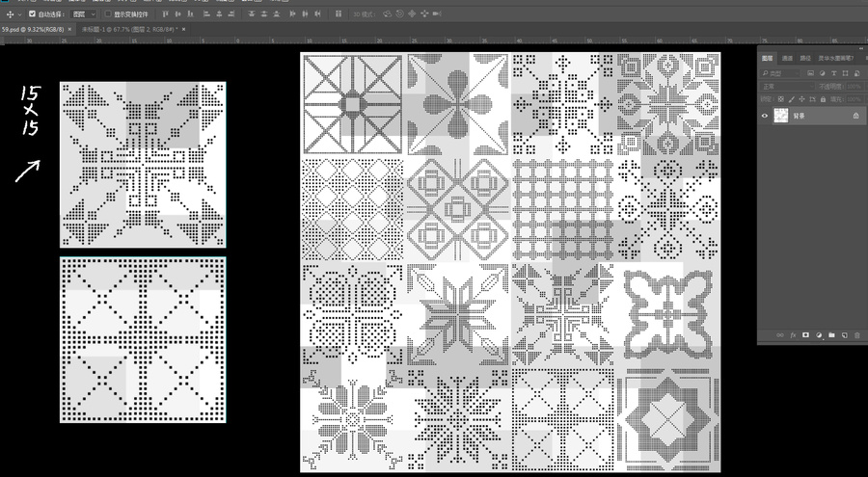The width and height of the screenshot is (868, 477).
Task: Align left edges icon
Action: tap(207, 13)
